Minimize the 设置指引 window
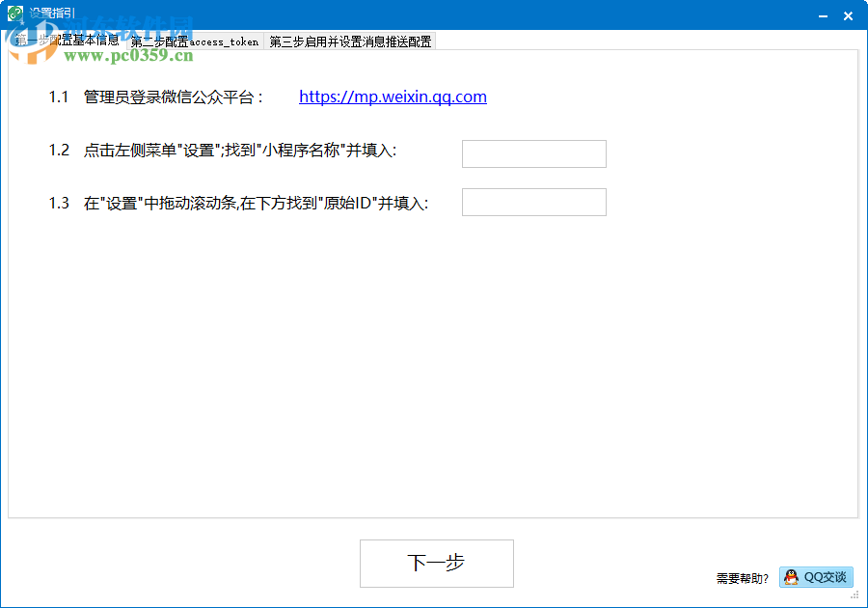This screenshot has width=868, height=608. [x=822, y=15]
